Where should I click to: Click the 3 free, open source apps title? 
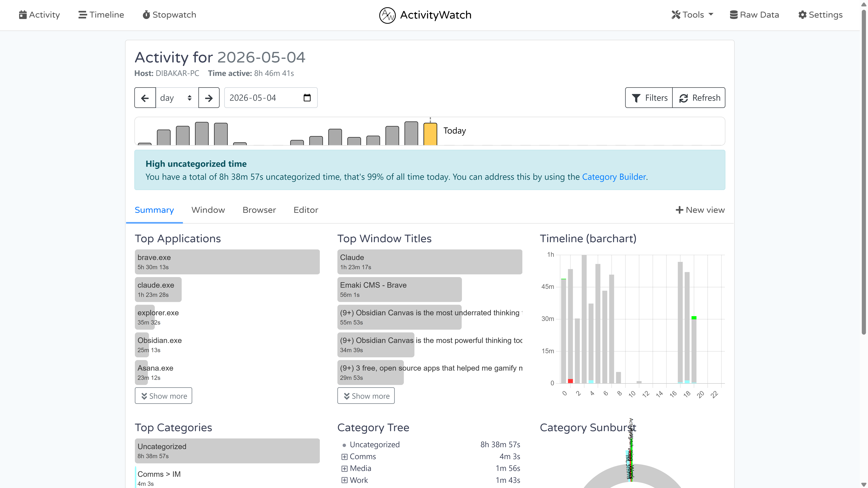(430, 373)
